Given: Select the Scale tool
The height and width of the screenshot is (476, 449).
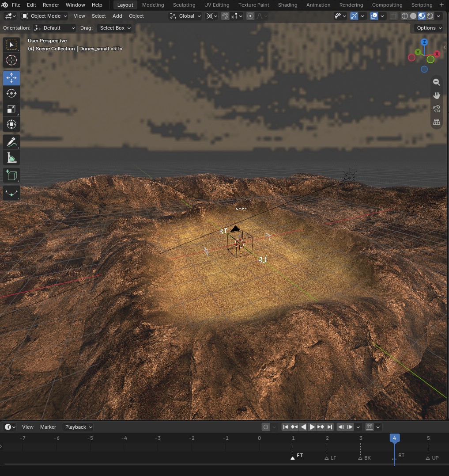Looking at the screenshot, I should coord(11,109).
